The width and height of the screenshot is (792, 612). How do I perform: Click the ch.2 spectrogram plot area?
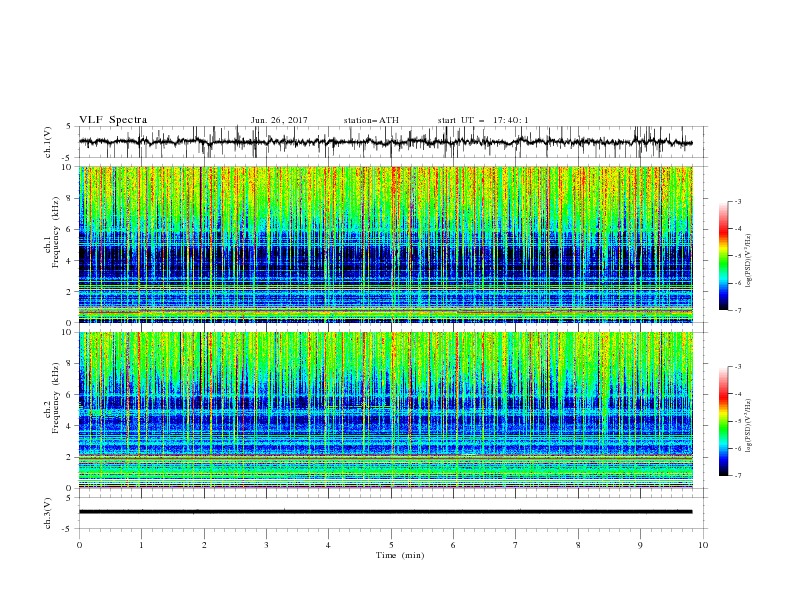pos(386,410)
